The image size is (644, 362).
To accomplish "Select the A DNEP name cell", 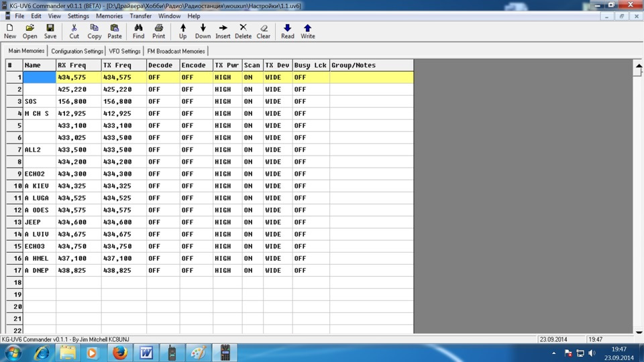I will point(40,270).
